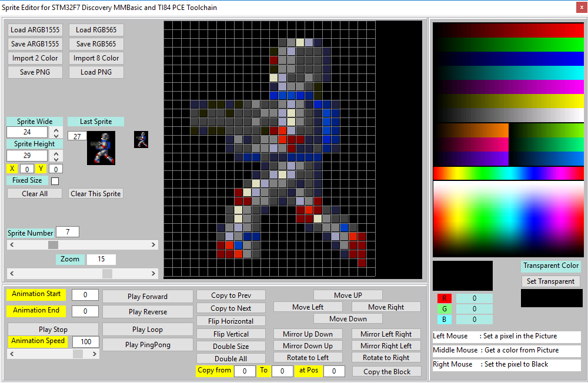Click the Move Right button
Viewport: 588px width, 383px height.
(x=386, y=307)
